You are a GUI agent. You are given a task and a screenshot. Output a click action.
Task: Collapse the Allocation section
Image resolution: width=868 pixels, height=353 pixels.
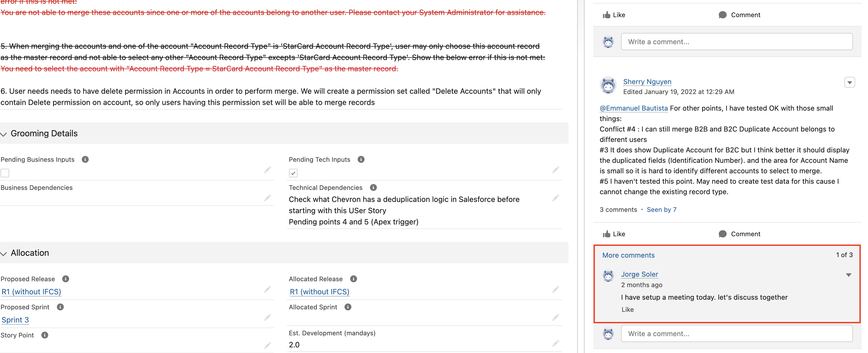pos(3,254)
